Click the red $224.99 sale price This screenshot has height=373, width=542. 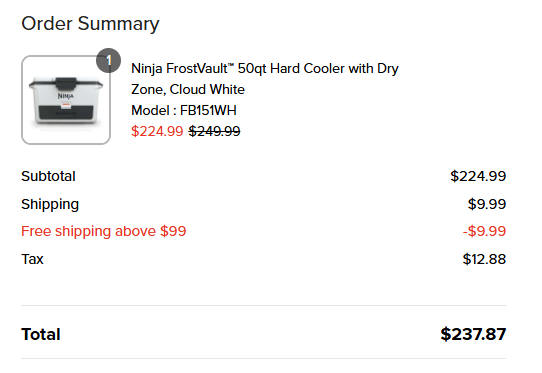click(x=157, y=131)
